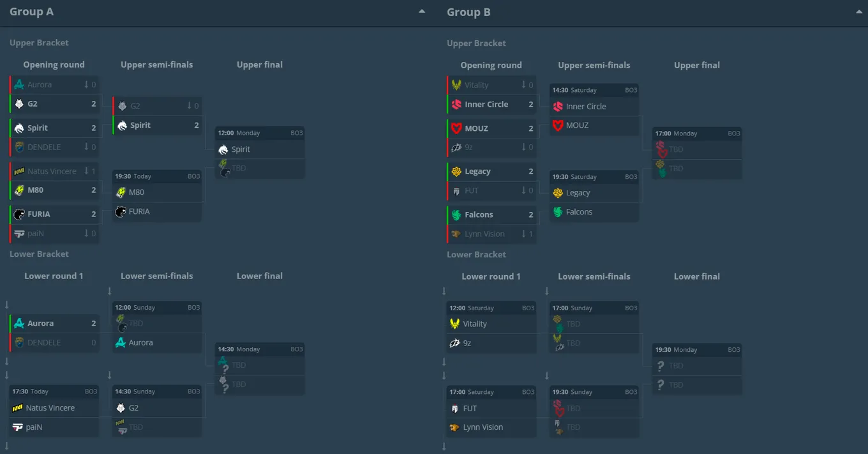The image size is (868, 454).
Task: Click the 12:00 Monday match header
Action: click(260, 133)
